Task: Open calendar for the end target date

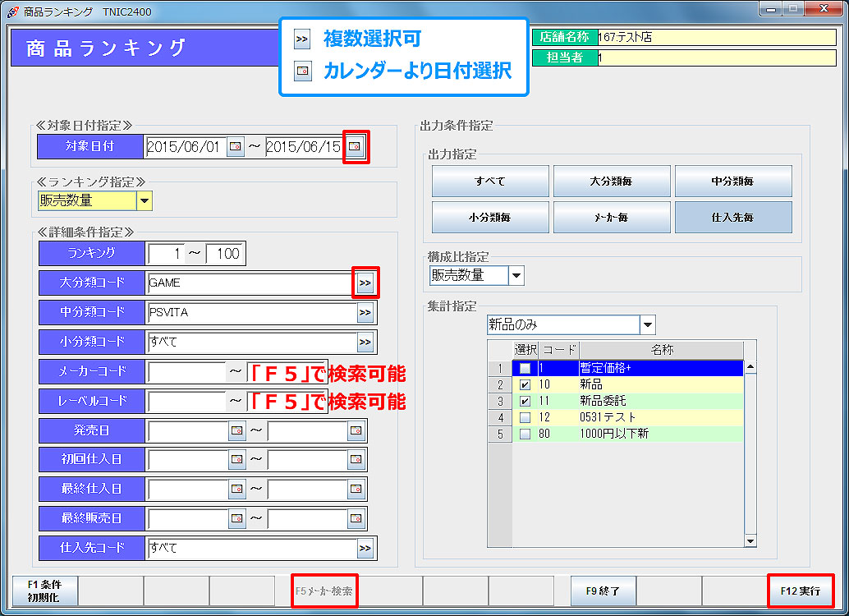Action: (x=355, y=147)
